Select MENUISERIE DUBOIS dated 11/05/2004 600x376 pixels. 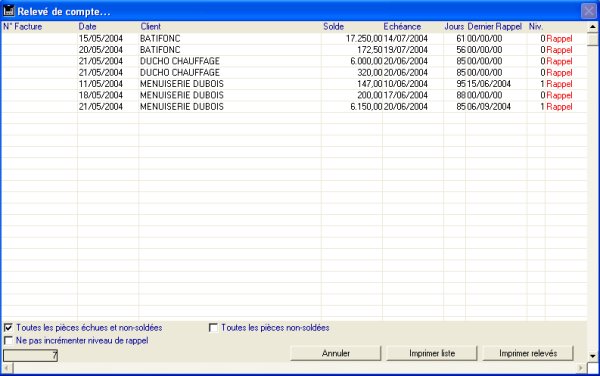182,84
